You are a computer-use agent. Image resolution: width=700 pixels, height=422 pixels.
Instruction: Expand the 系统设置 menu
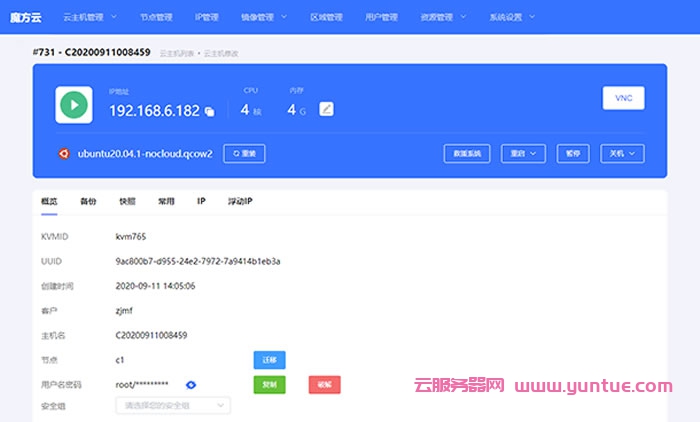tap(517, 17)
